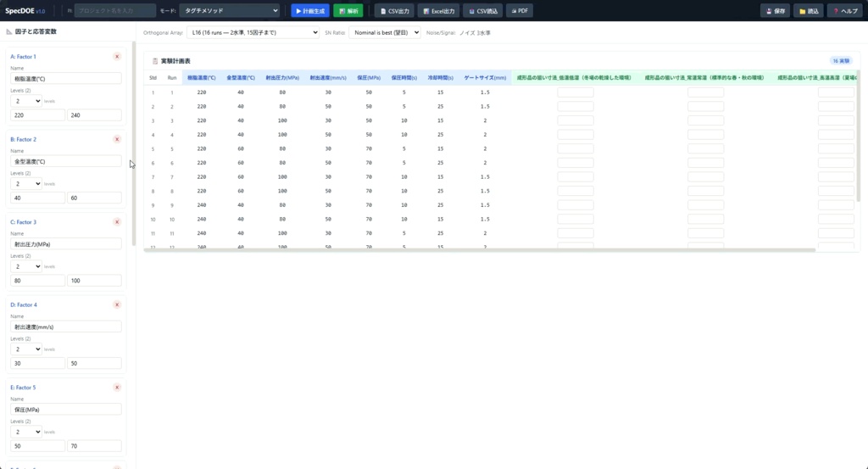Click the table's horizontal scrollbar
Image resolution: width=868 pixels, height=469 pixels.
pyautogui.click(x=480, y=250)
